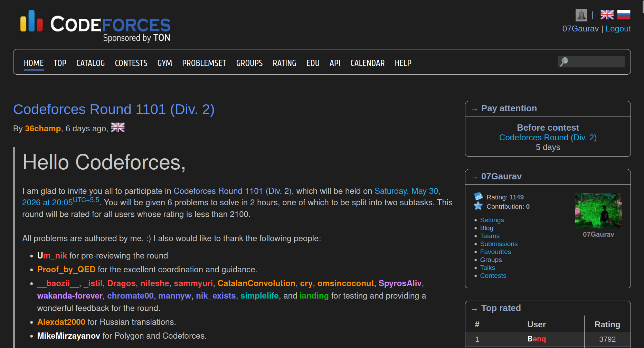Open the HELP menu item
The height and width of the screenshot is (348, 644).
click(403, 63)
